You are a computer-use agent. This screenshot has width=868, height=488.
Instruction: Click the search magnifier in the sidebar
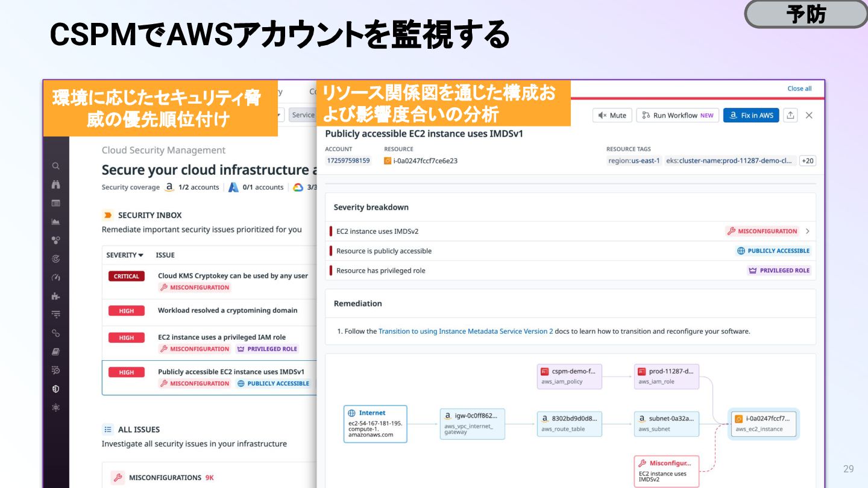55,166
